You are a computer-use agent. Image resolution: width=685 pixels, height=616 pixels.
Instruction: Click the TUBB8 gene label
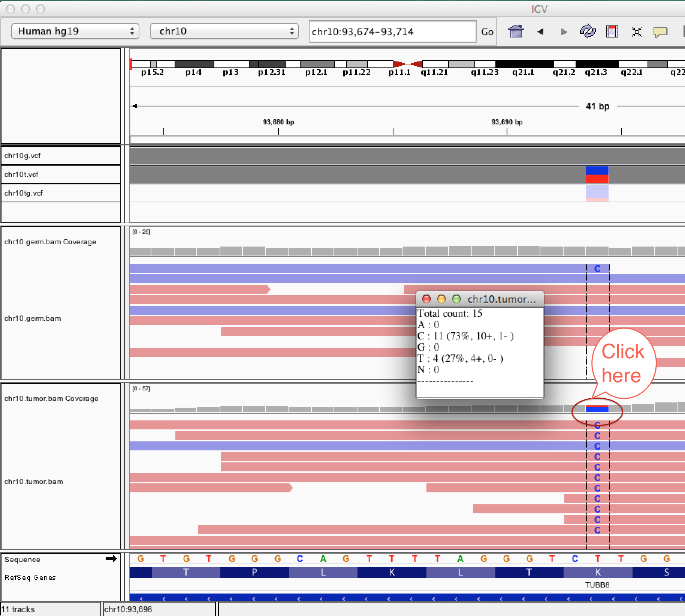(597, 585)
